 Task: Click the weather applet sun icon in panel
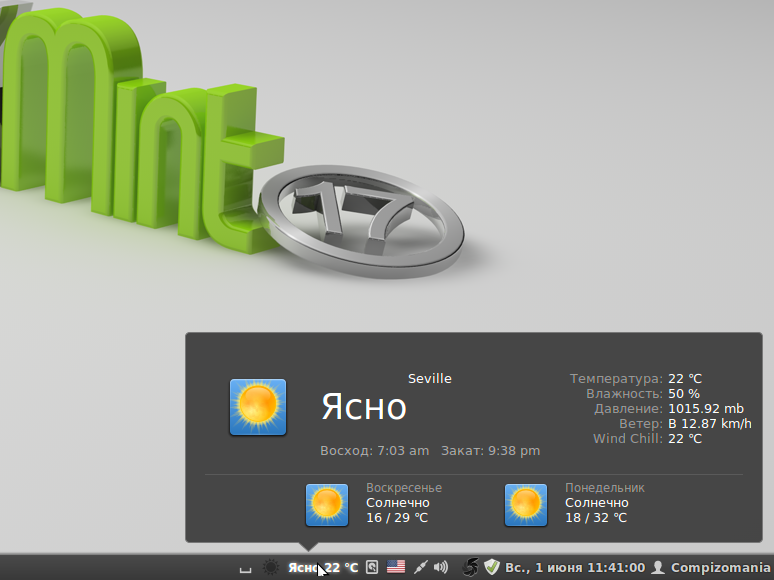click(x=271, y=567)
